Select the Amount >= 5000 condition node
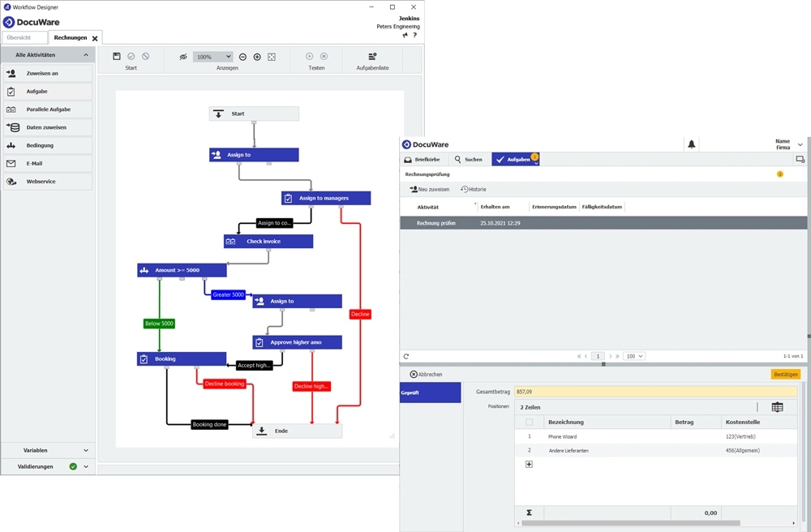This screenshot has width=811, height=532. pos(182,270)
